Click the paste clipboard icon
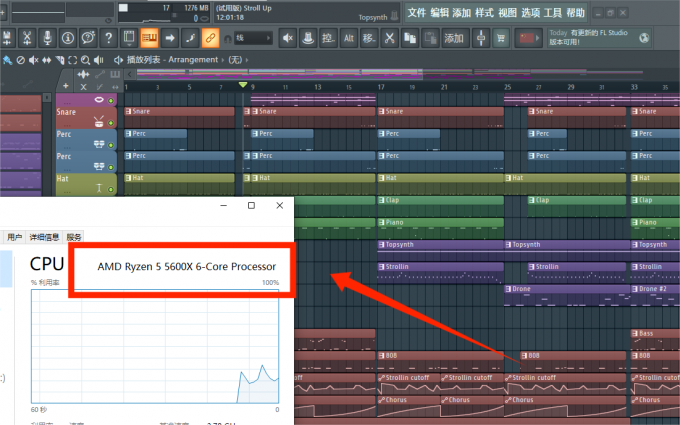The width and height of the screenshot is (680, 425). click(x=430, y=38)
